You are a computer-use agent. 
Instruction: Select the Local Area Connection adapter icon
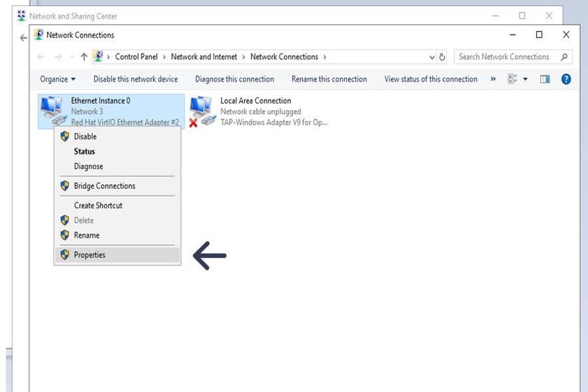click(201, 110)
